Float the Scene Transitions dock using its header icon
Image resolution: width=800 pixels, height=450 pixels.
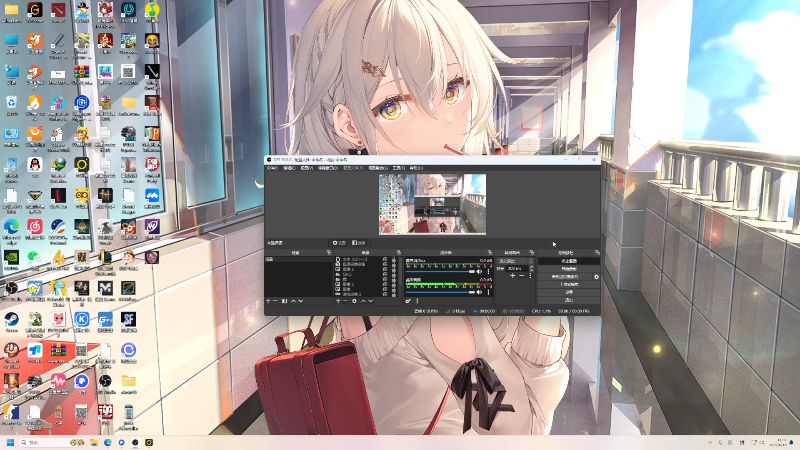click(532, 253)
